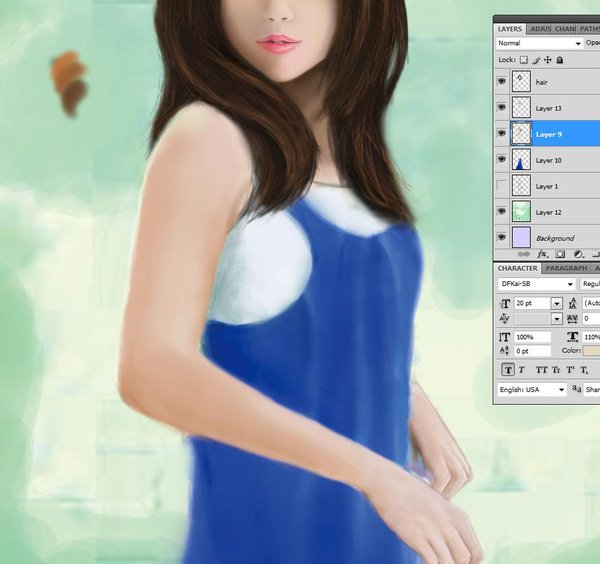Click the leading icon in Character panel
The image size is (600, 564).
(x=572, y=303)
